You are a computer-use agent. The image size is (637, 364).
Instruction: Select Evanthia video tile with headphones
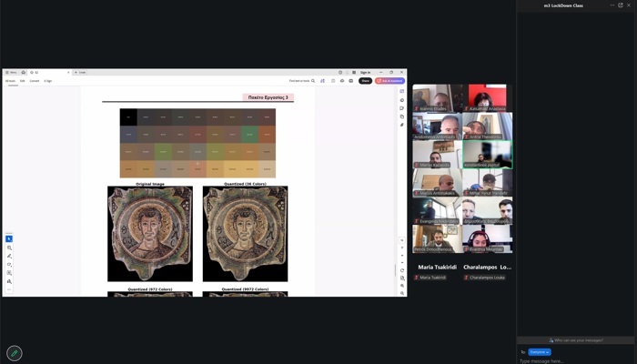(x=488, y=238)
